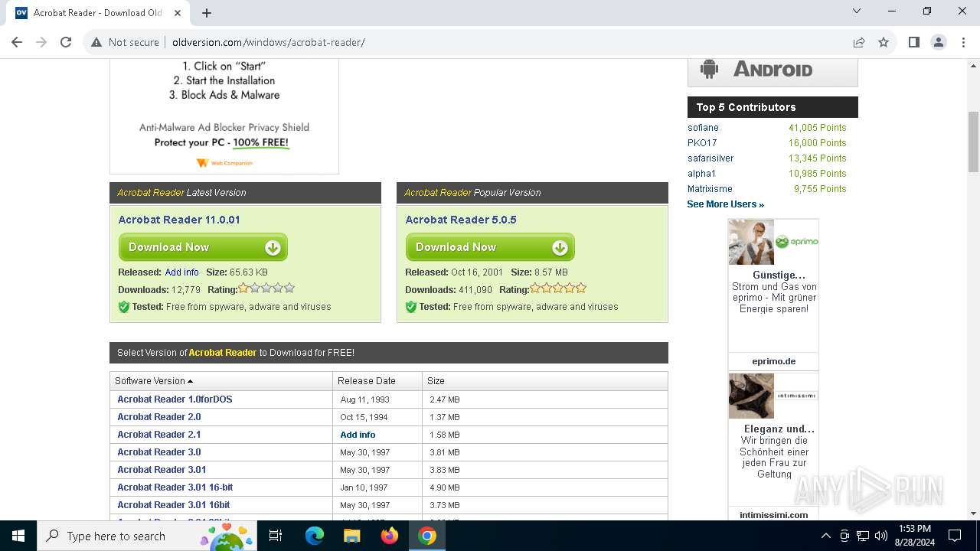Open Acrobat Reader 3.0 version
Viewport: 980px width, 551px height.
click(159, 452)
